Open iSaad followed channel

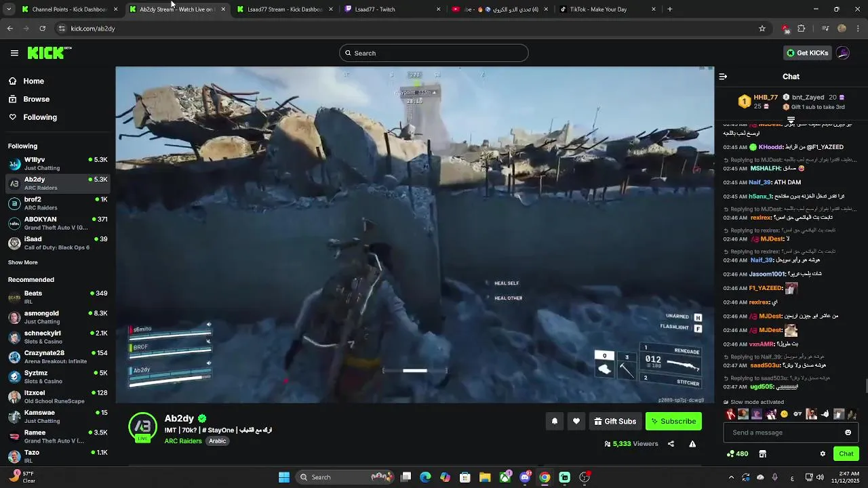58,243
